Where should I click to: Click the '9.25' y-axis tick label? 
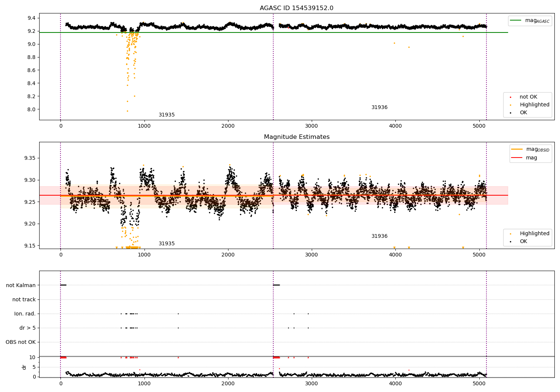[x=29, y=202]
